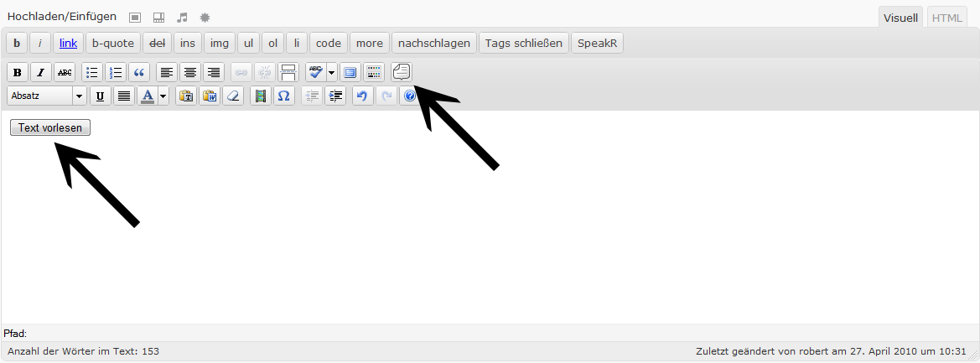
Task: Expand the text color picker arrow
Action: [163, 96]
